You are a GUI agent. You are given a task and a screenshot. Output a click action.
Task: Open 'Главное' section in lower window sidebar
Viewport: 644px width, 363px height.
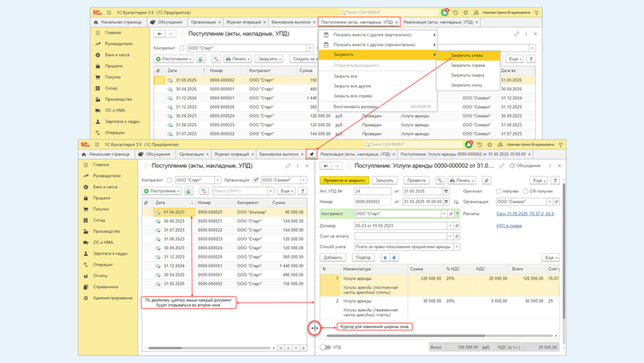tap(101, 165)
